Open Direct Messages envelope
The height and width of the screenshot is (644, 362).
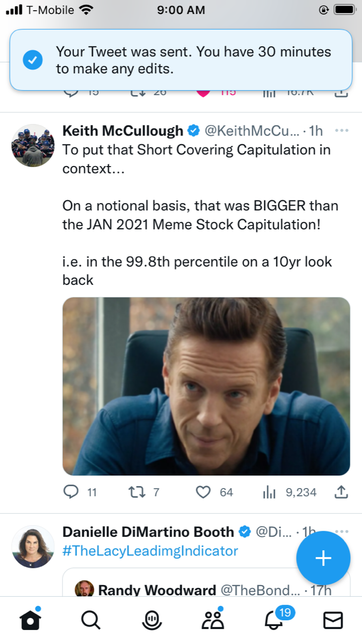333,621
